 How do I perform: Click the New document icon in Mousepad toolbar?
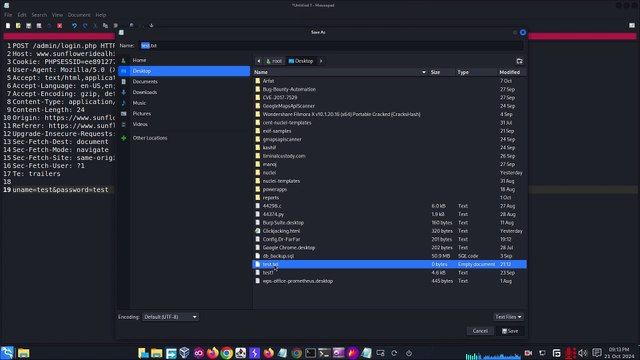point(8,26)
